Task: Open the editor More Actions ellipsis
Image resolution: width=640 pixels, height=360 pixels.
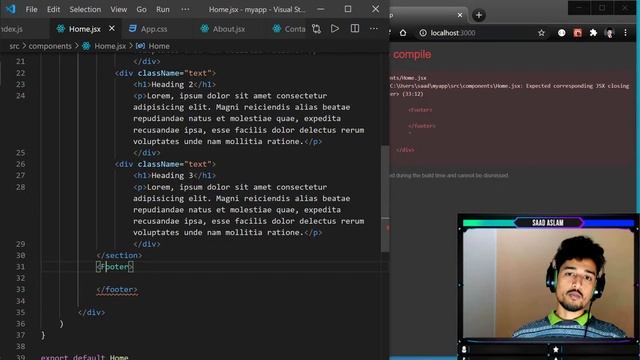Action: click(373, 29)
